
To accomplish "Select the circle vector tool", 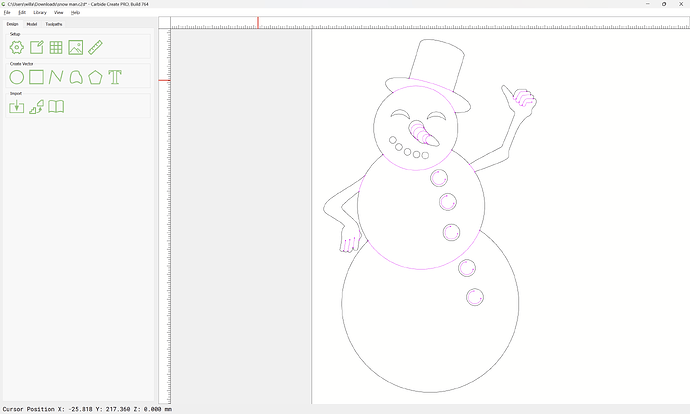I will [17, 77].
